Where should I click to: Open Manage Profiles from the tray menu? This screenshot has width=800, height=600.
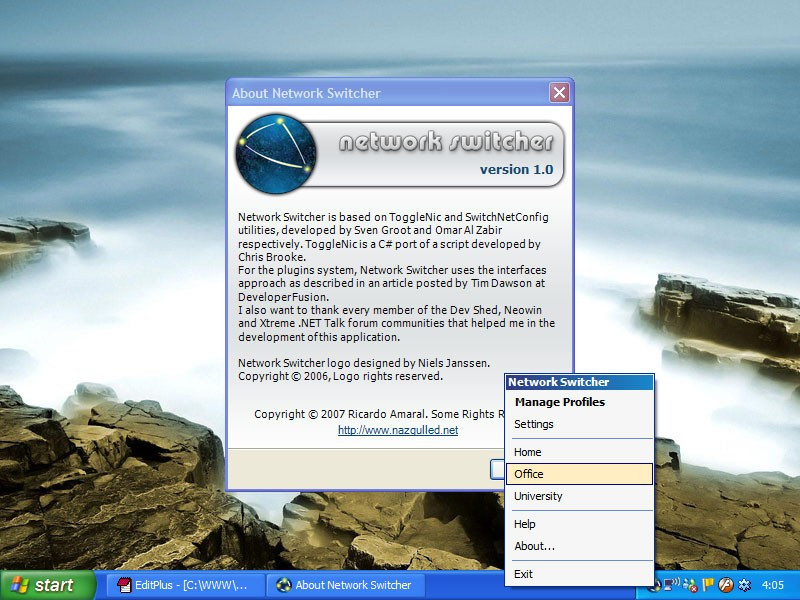579,402
